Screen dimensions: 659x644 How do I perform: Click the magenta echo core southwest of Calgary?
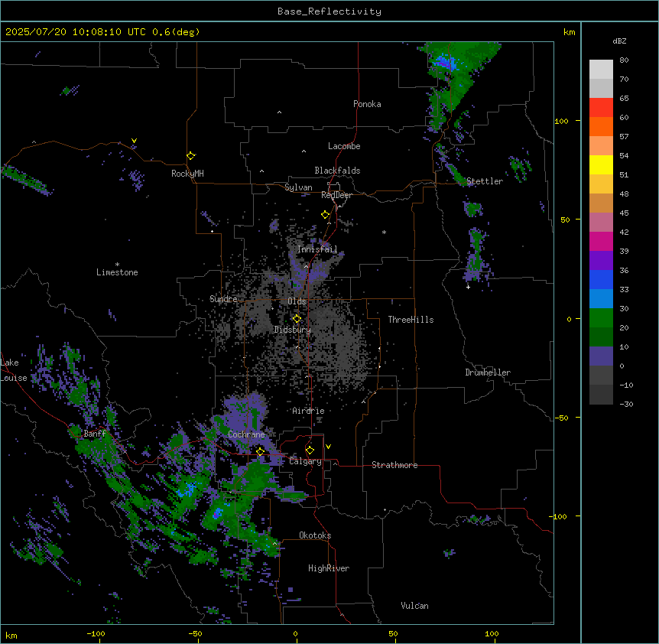coord(217,513)
